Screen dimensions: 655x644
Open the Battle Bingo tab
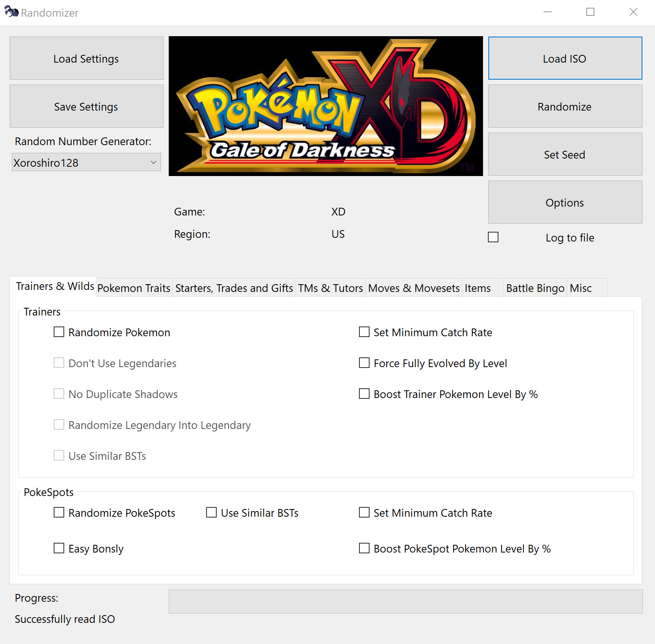[x=535, y=288]
